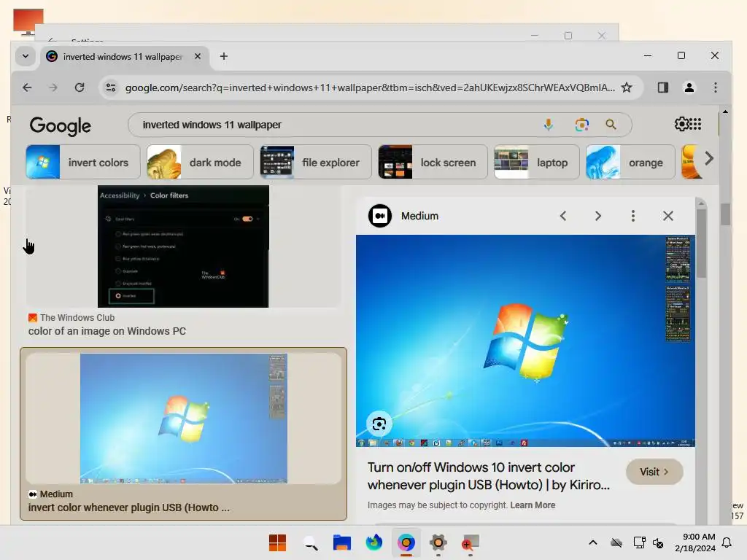Image resolution: width=747 pixels, height=560 pixels.
Task: Show previous image in preview panel
Action: coord(563,216)
